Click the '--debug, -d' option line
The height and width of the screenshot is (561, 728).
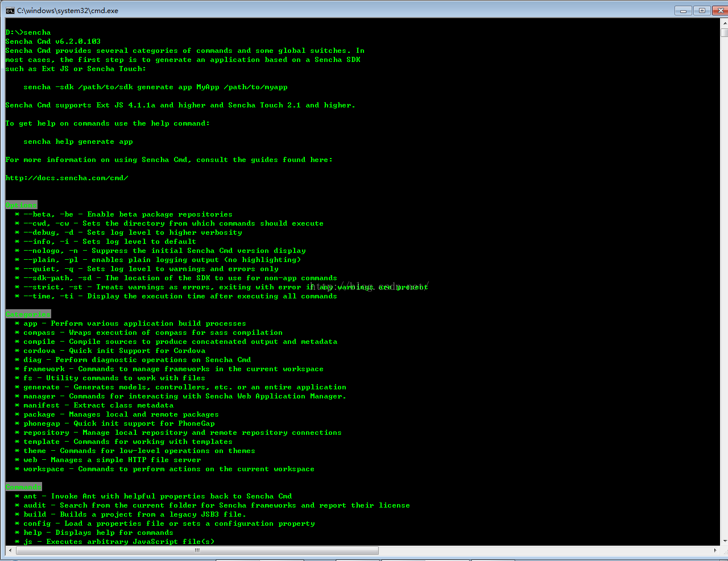click(x=128, y=232)
